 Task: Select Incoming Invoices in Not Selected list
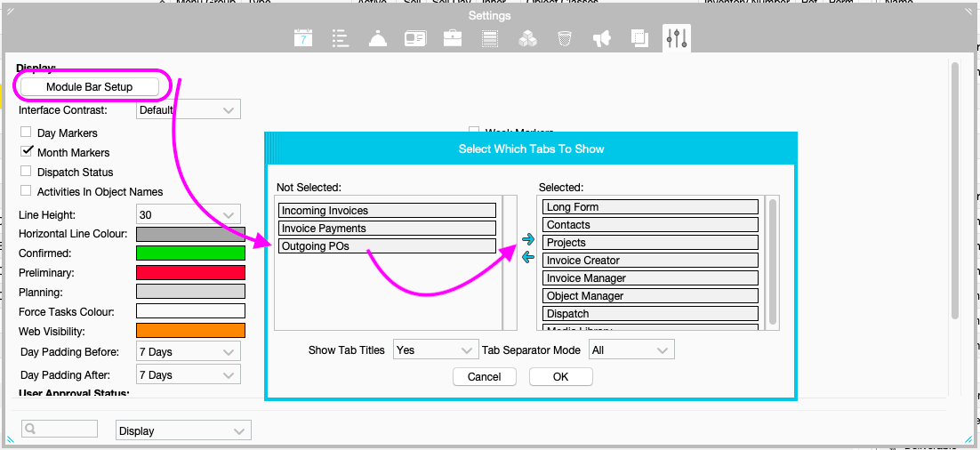pyautogui.click(x=388, y=211)
